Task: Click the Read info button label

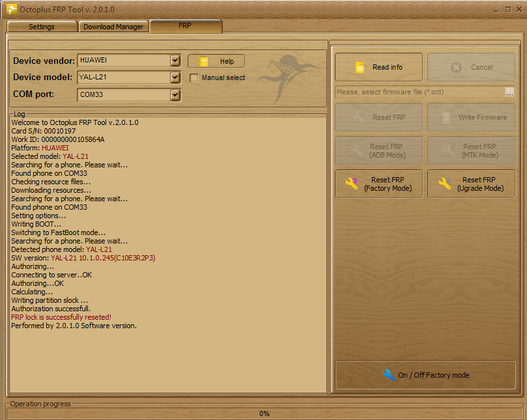Action: (x=387, y=67)
